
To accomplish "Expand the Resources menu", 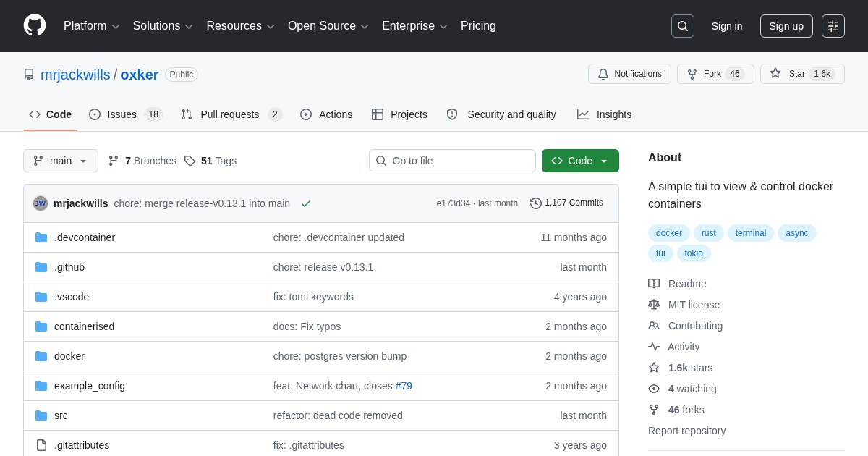I will click(x=240, y=26).
